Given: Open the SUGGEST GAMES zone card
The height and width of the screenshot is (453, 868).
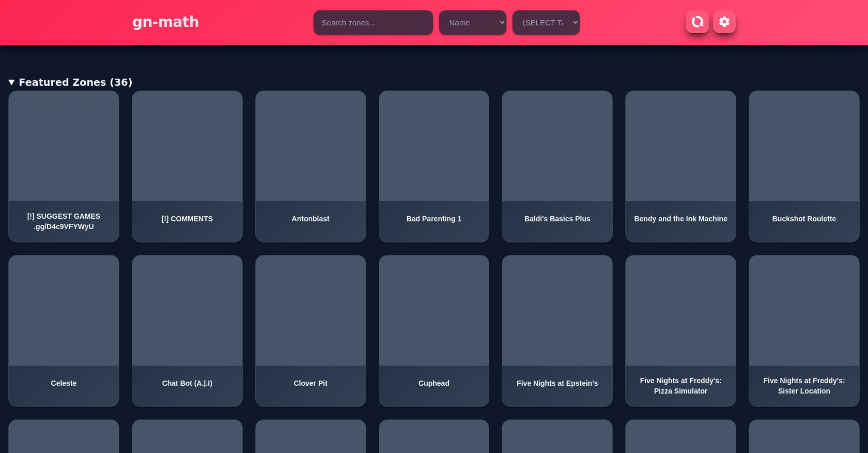Looking at the screenshot, I should [64, 166].
